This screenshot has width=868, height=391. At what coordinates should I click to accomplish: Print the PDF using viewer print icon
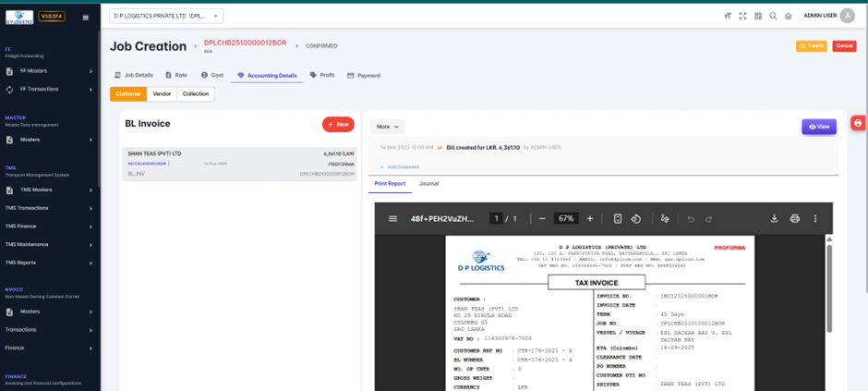[794, 219]
